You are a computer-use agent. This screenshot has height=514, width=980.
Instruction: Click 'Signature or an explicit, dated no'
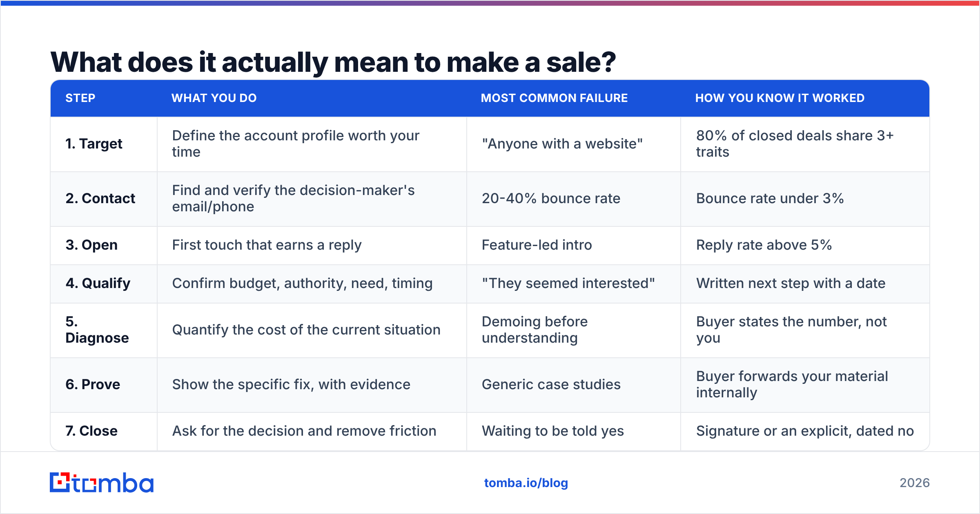click(805, 431)
